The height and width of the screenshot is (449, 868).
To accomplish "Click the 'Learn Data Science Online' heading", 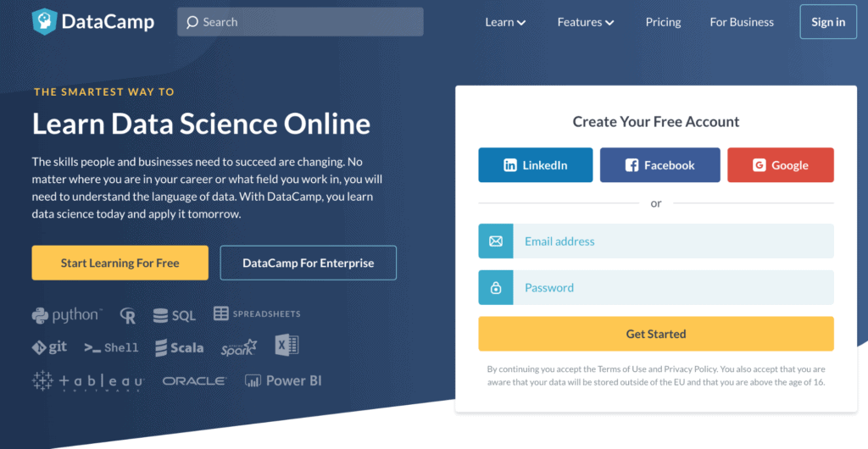I will tap(201, 124).
